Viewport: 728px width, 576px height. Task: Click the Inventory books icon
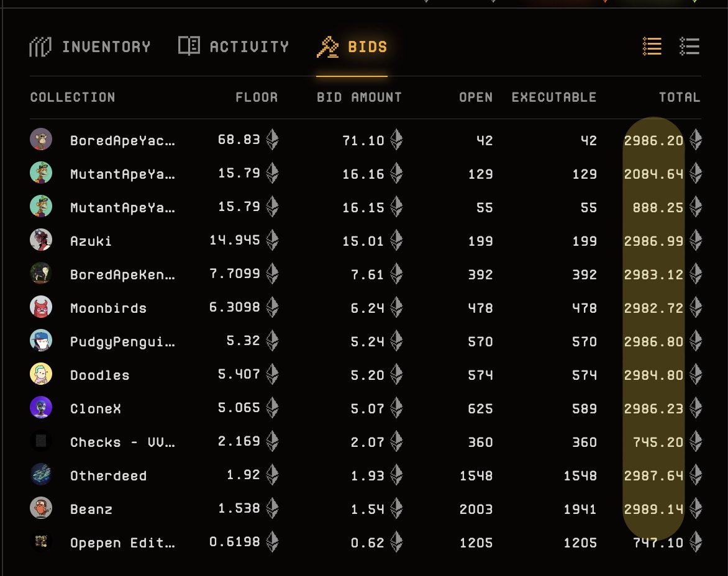coord(40,47)
